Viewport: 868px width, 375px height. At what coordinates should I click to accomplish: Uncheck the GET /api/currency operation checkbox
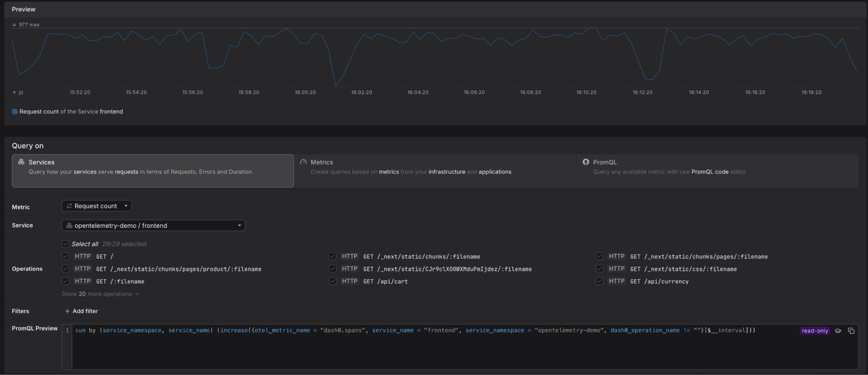coord(600,281)
